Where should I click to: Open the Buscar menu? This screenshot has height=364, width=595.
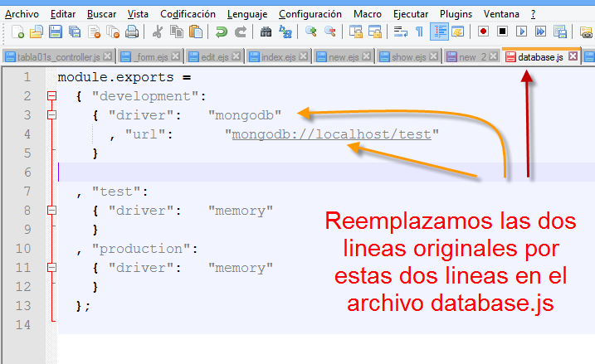(x=101, y=14)
